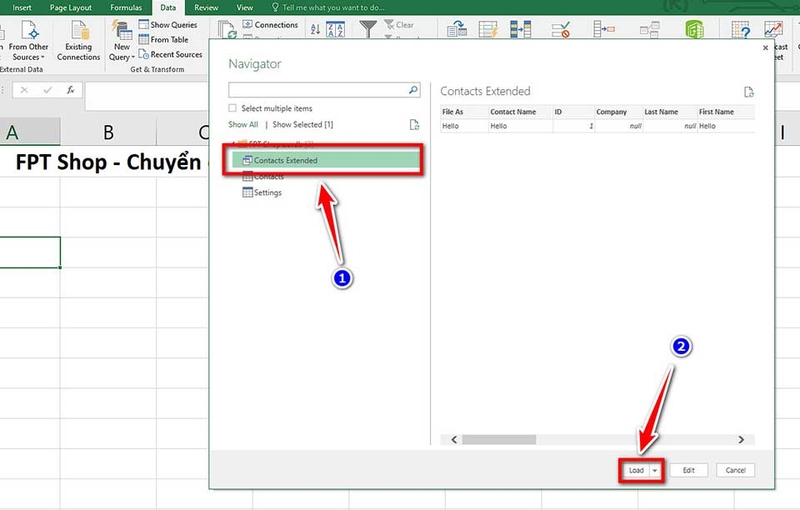This screenshot has height=510, width=800.
Task: Click the Insert Function fx icon
Action: (x=70, y=90)
